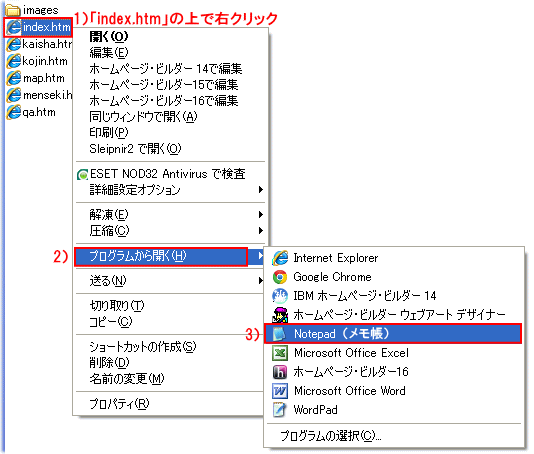Choose プロパティ(R) from the context menu
Viewport: 534px width, 454px height.
pyautogui.click(x=119, y=404)
